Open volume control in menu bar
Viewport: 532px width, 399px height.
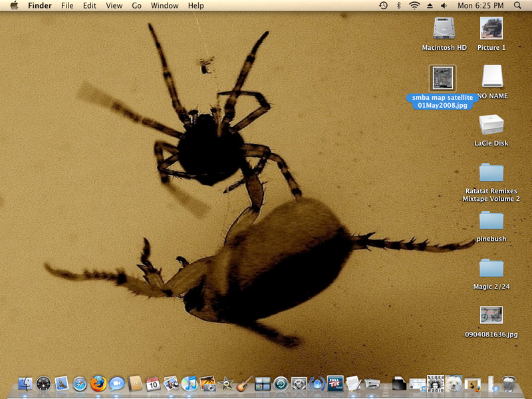point(444,5)
